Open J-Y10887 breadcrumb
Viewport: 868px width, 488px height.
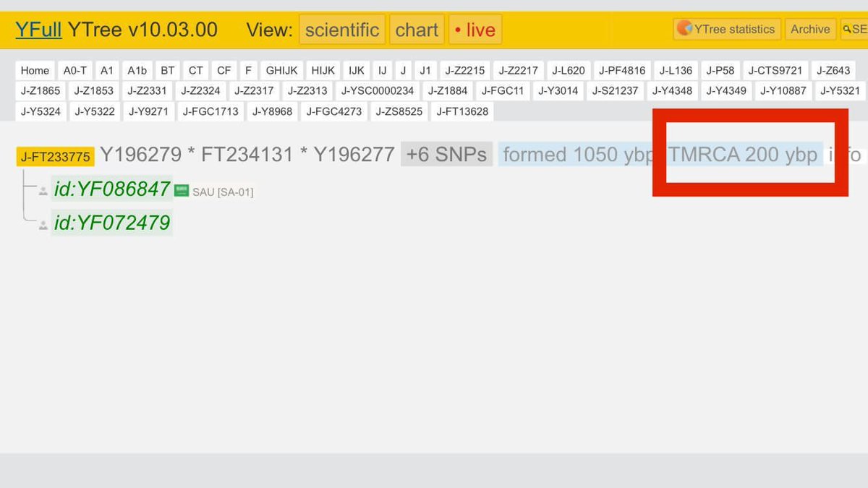coord(783,90)
